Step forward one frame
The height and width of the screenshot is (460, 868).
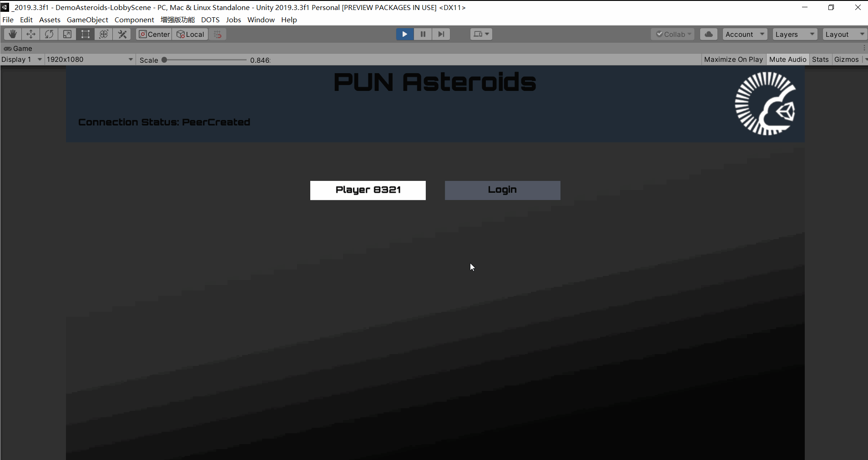(x=441, y=34)
